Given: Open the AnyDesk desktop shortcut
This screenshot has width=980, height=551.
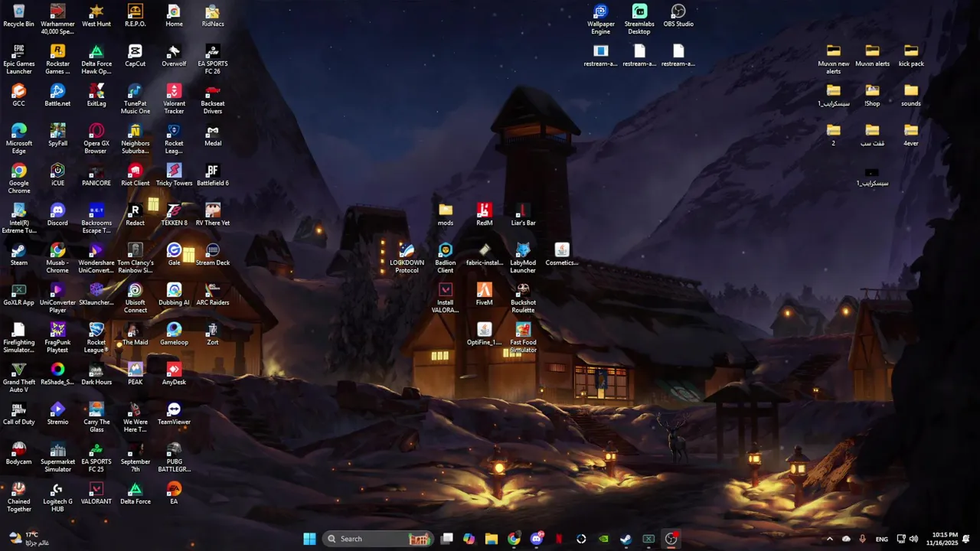Looking at the screenshot, I should pyautogui.click(x=174, y=374).
